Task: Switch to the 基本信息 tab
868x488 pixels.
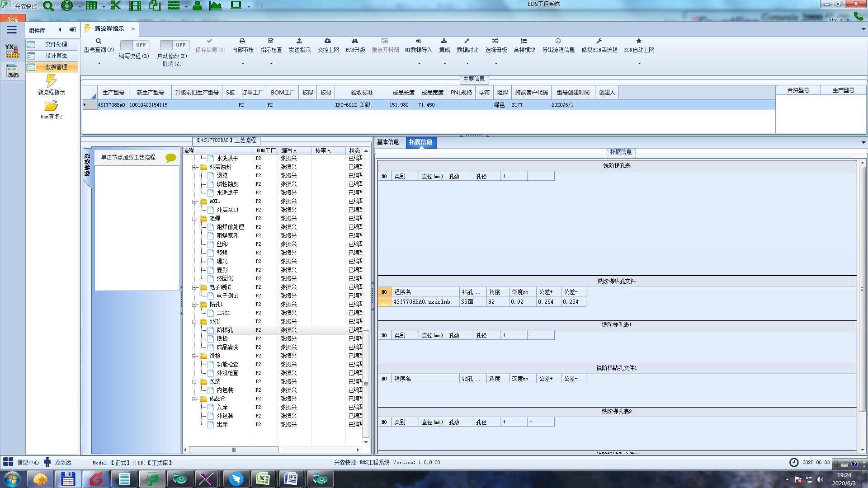Action: click(x=388, y=142)
